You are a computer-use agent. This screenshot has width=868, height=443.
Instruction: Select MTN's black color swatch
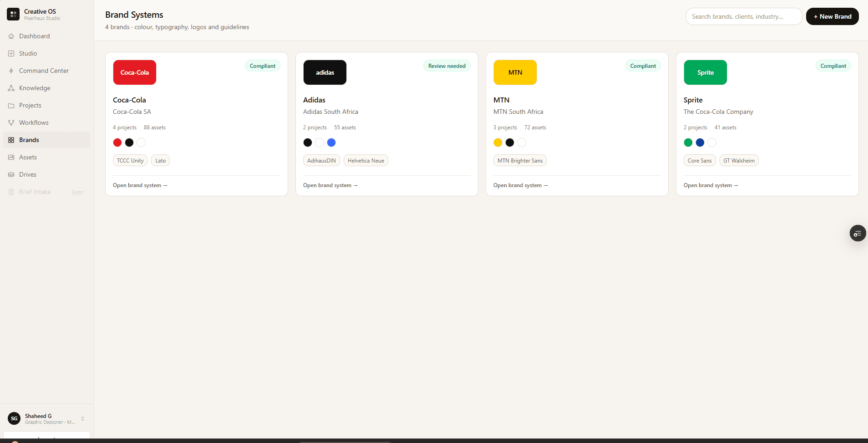click(510, 143)
